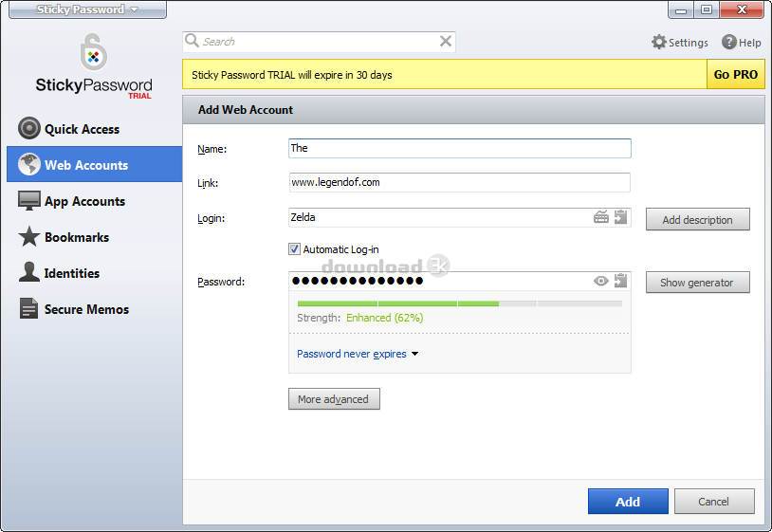Select Web Accounts in the sidebar
The image size is (772, 532).
click(94, 164)
